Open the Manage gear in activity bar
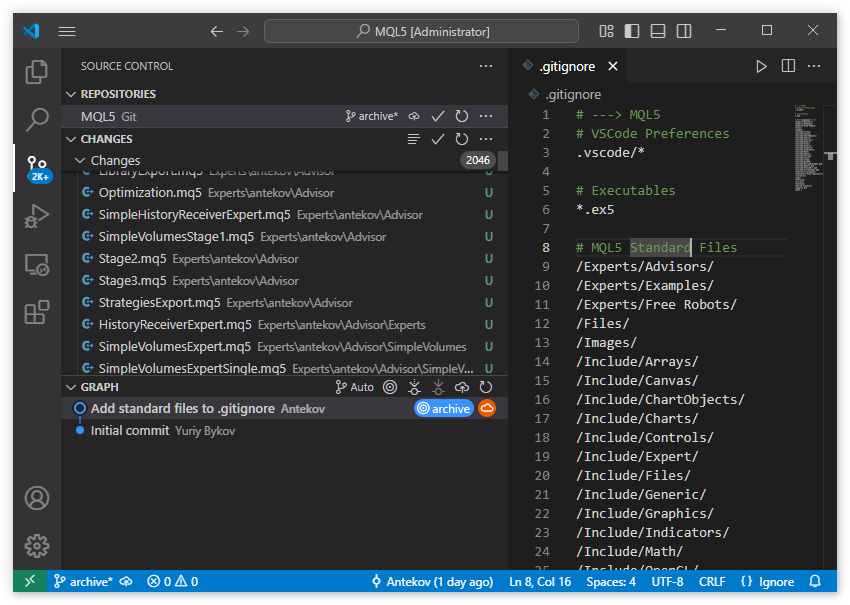850x605 pixels. tap(37, 545)
